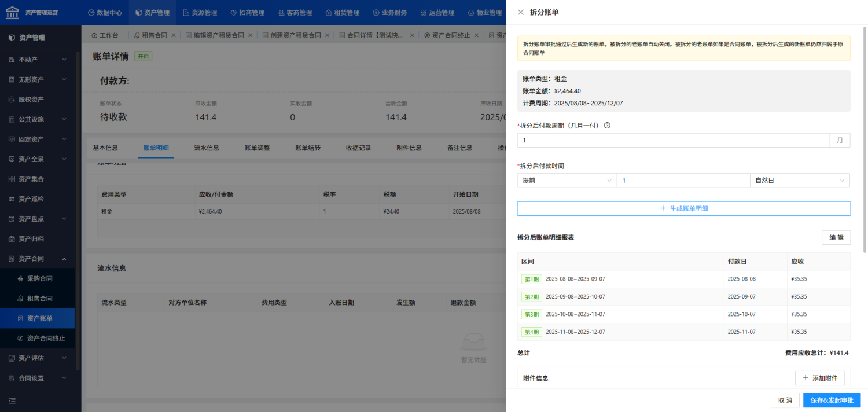Expand the 固定资产 sidebar group chevron

click(x=64, y=139)
